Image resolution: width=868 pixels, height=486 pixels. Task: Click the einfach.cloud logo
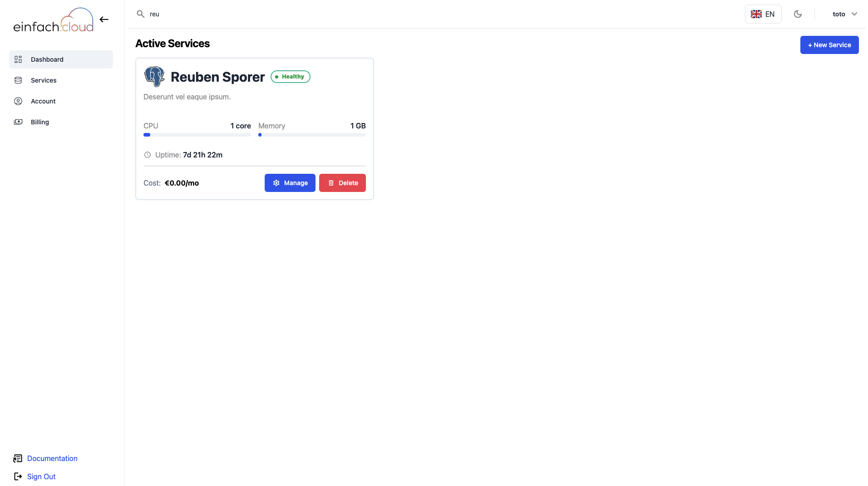pos(53,20)
